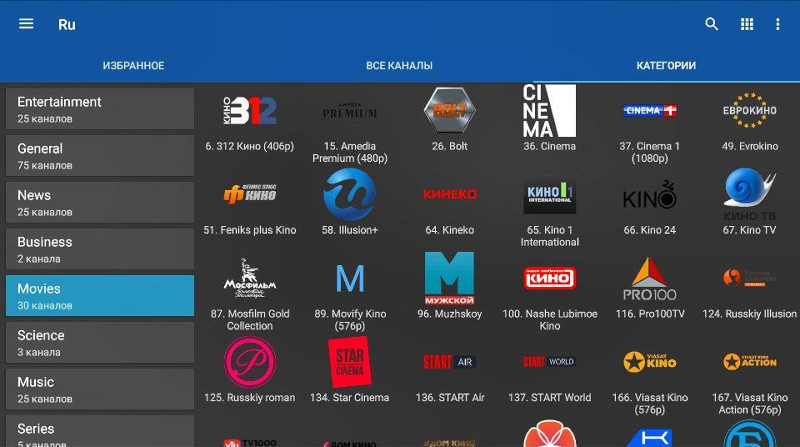Image resolution: width=800 pixels, height=447 pixels.
Task: Open the Feniks plus Kino logo
Action: click(x=250, y=194)
